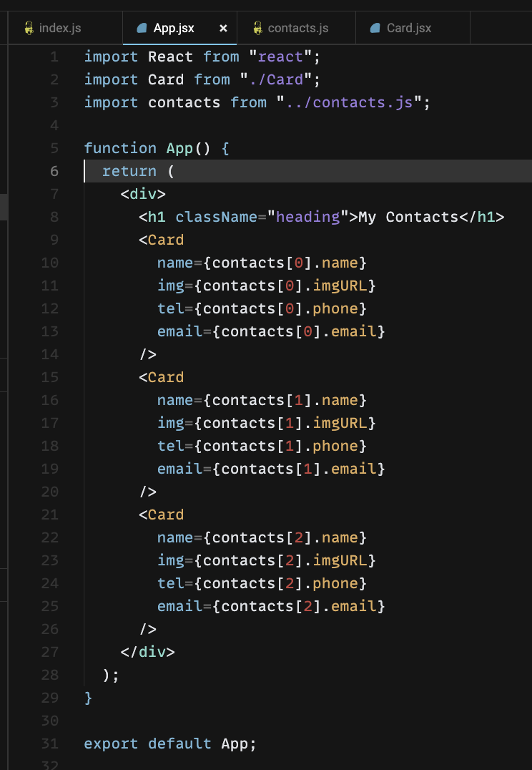Click the closing </div> tag
The width and height of the screenshot is (532, 770).
147,652
